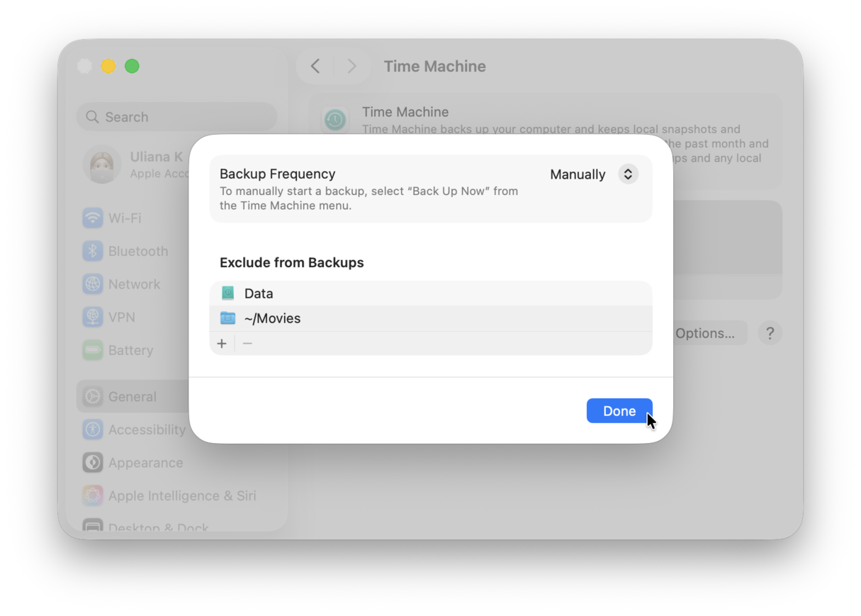Select the Appearance icon
Viewport: 861px width, 616px height.
[x=93, y=462]
